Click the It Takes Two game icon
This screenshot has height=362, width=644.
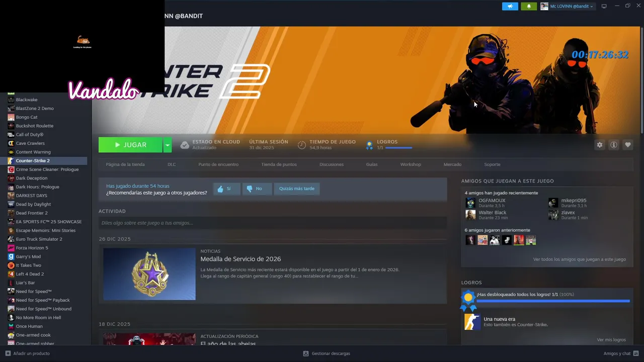pos(11,265)
